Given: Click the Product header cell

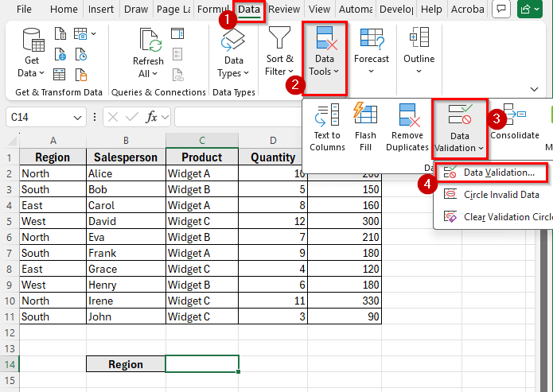Looking at the screenshot, I should coord(202,157).
